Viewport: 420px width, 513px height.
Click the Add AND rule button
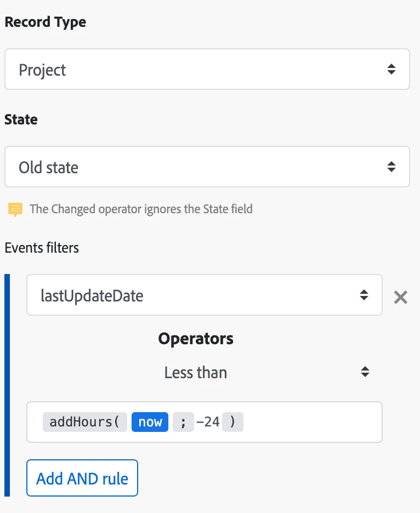(82, 478)
